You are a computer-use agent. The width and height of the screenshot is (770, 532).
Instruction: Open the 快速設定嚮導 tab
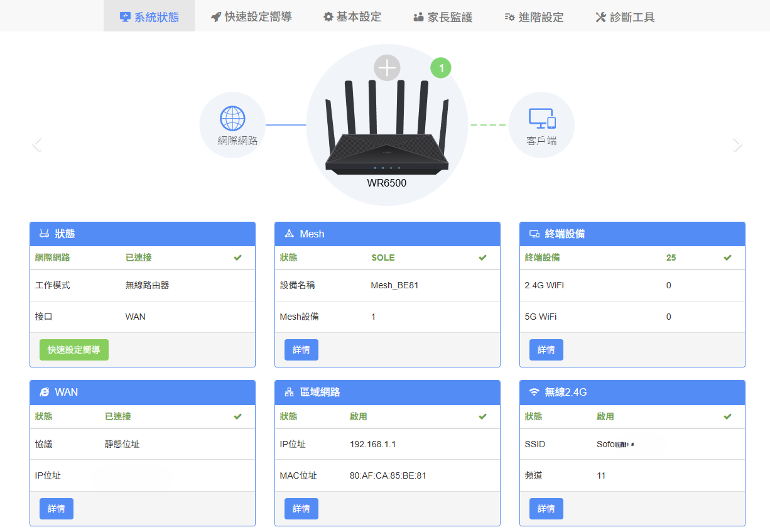(x=251, y=17)
